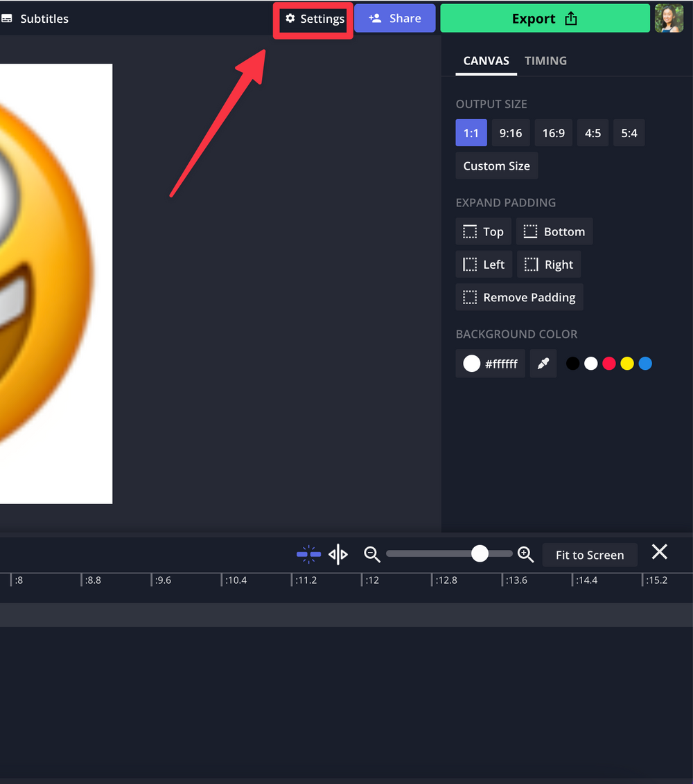The image size is (693, 784).
Task: Click the split clip icon in timeline
Action: [x=338, y=554]
